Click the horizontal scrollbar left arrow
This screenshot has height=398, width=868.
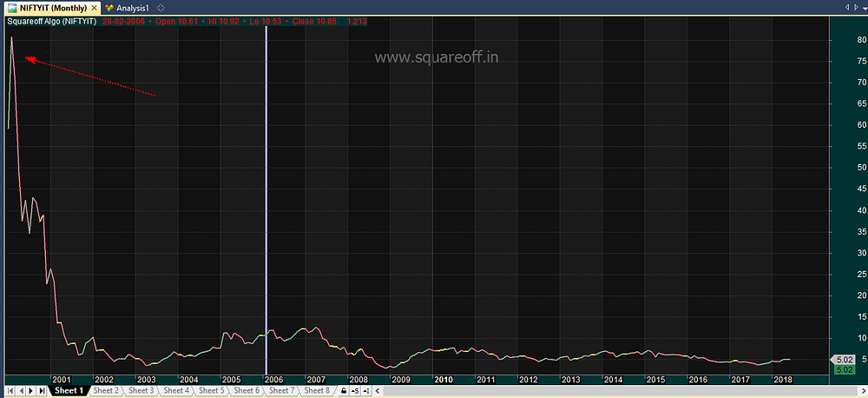pos(378,391)
